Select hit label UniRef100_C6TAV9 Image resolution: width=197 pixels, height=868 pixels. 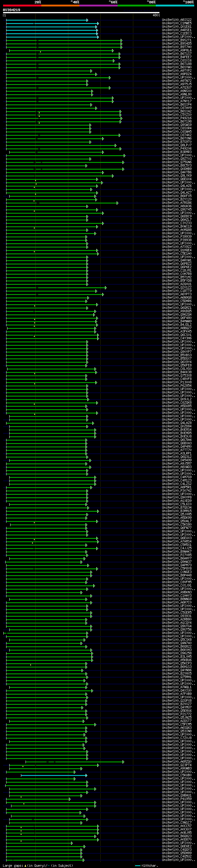pos(177,108)
